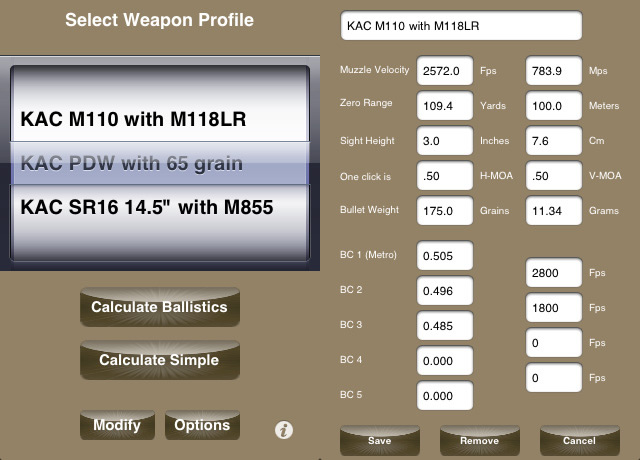Open the Modify button
Viewport: 640px width, 460px height.
coord(117,425)
